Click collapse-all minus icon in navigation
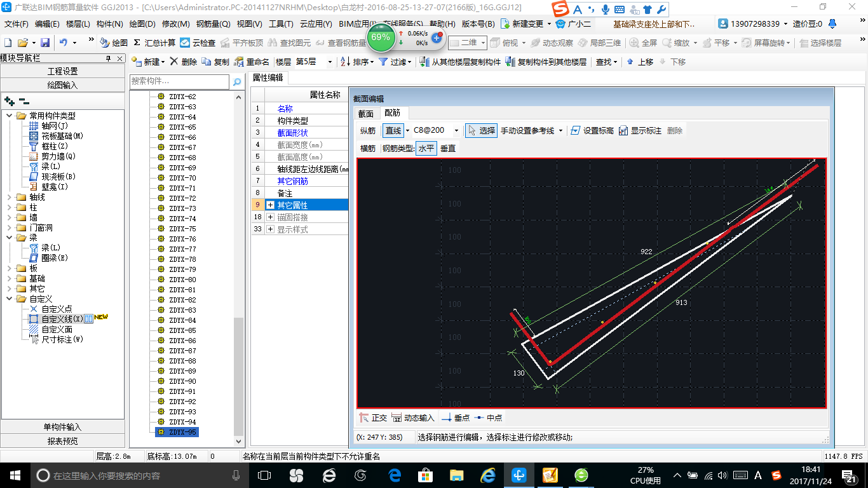Image resolution: width=868 pixels, height=488 pixels. click(24, 100)
